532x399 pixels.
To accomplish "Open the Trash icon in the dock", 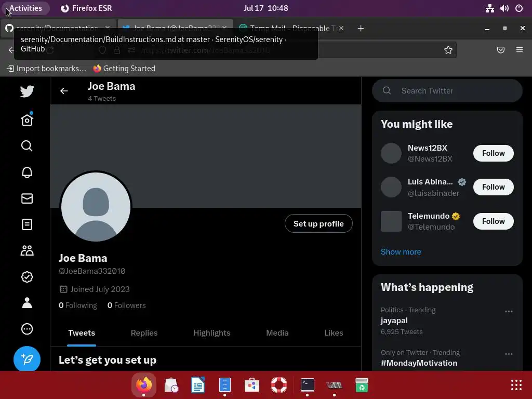I will coord(362,385).
